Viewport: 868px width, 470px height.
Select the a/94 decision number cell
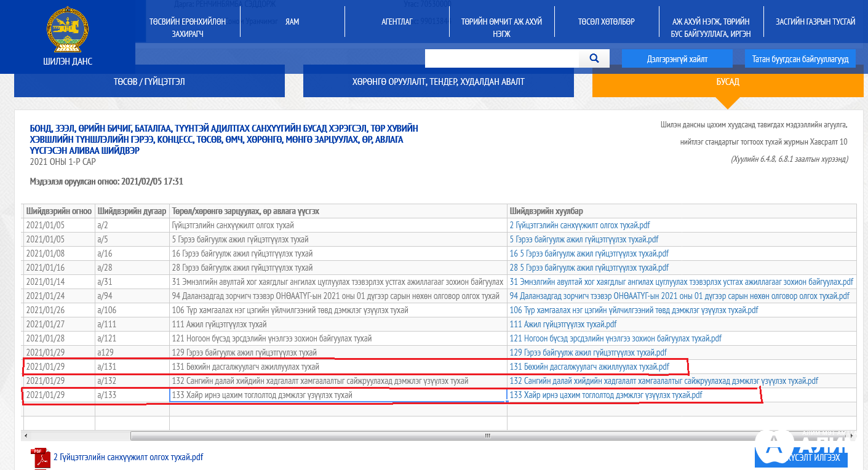(x=132, y=296)
